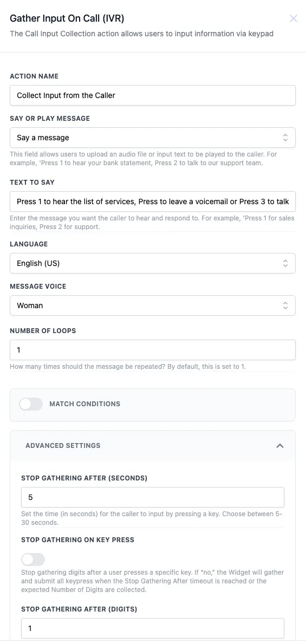Click the Language dropdown arrows icon
The height and width of the screenshot is (644, 306).
(285, 263)
